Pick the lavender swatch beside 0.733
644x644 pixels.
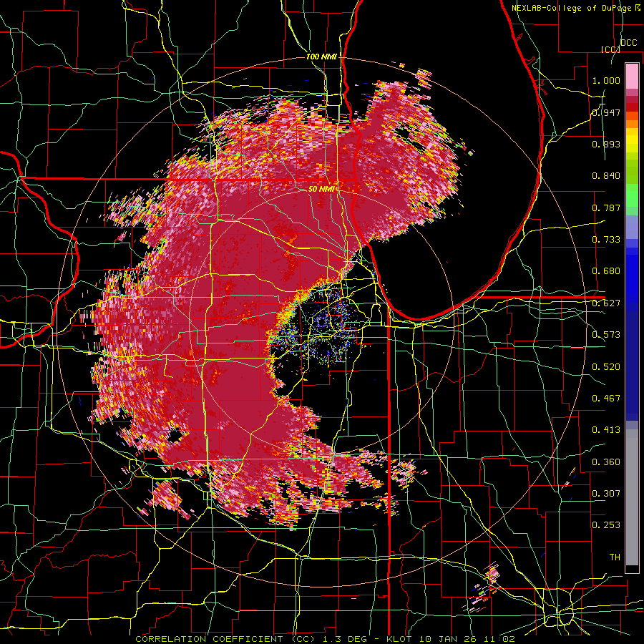pyautogui.click(x=632, y=228)
